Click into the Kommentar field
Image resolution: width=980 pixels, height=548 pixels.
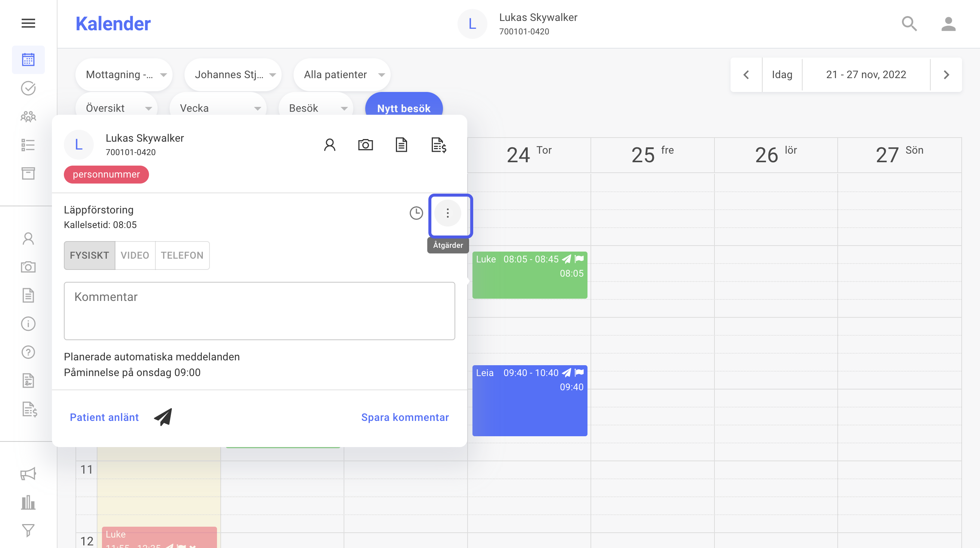pos(260,311)
